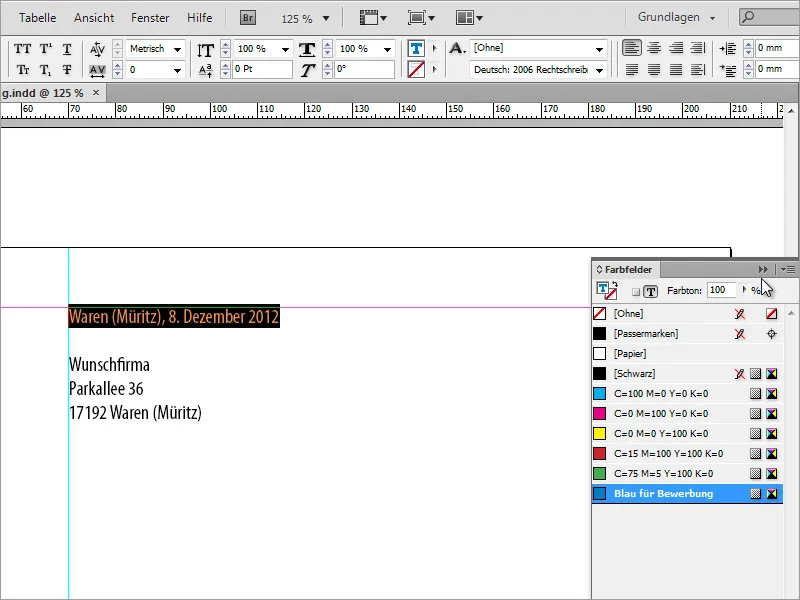Toggle Strikethrough text formatting
Screen dimensions: 800x600
point(67,69)
